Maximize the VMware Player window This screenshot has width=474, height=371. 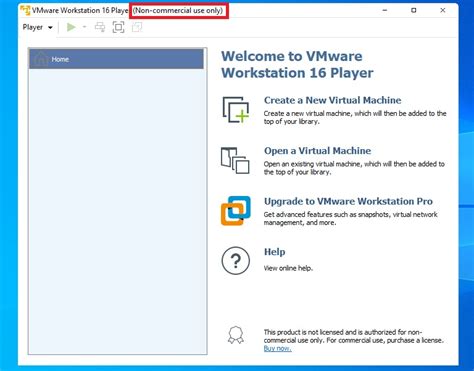(x=414, y=10)
